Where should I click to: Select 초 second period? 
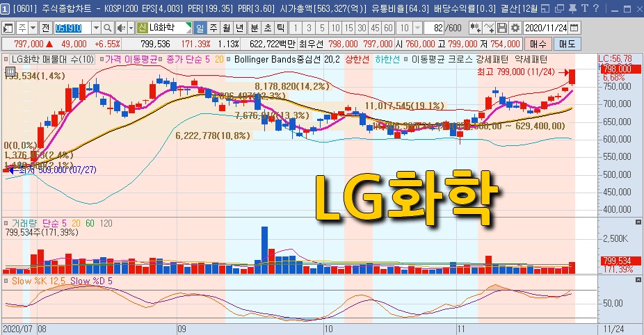click(268, 28)
